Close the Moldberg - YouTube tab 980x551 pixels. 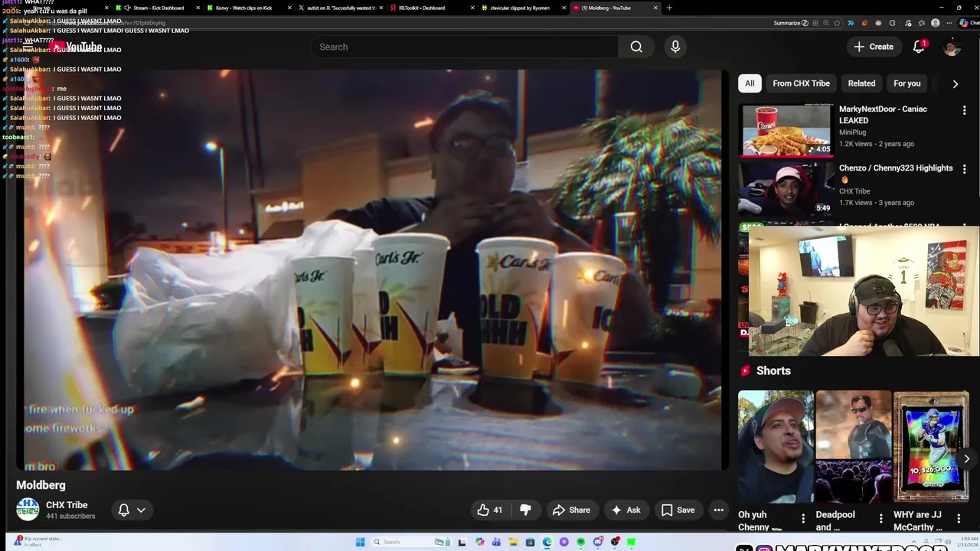click(655, 8)
